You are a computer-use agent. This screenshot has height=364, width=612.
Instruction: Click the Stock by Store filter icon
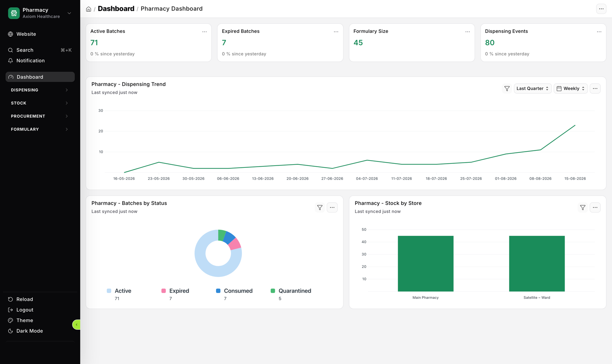[x=582, y=207]
